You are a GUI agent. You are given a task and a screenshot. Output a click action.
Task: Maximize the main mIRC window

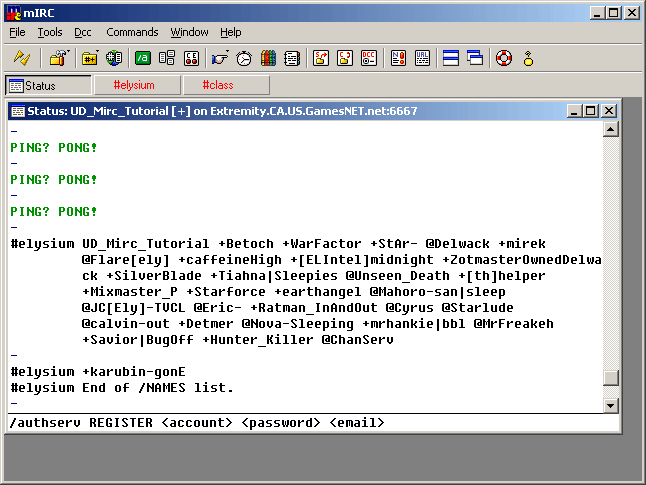(x=614, y=13)
